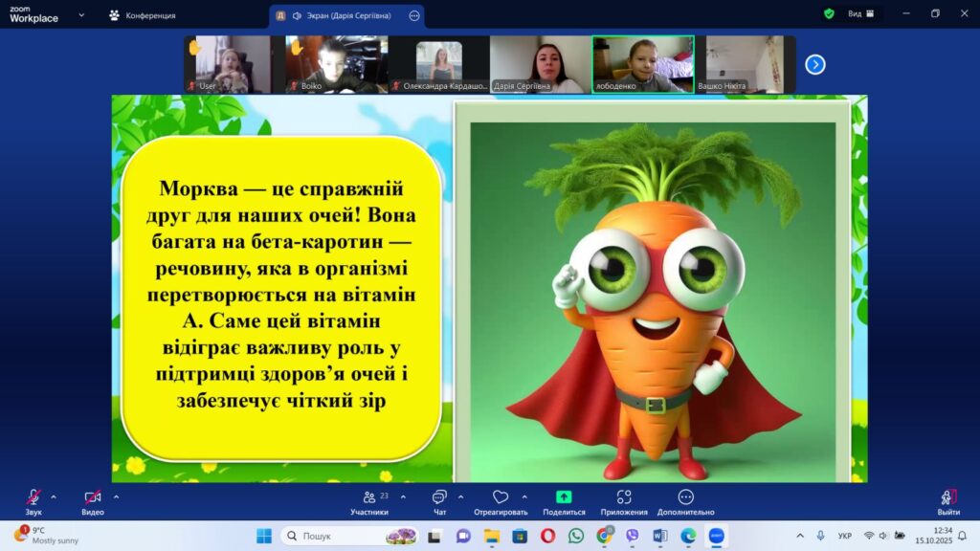
Task: Open the Участники participants panel
Action: (x=369, y=501)
